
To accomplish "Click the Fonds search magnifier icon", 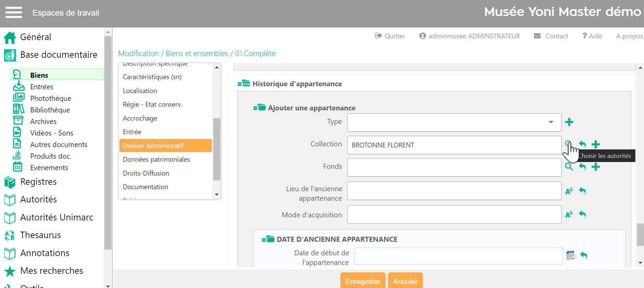I will click(569, 167).
